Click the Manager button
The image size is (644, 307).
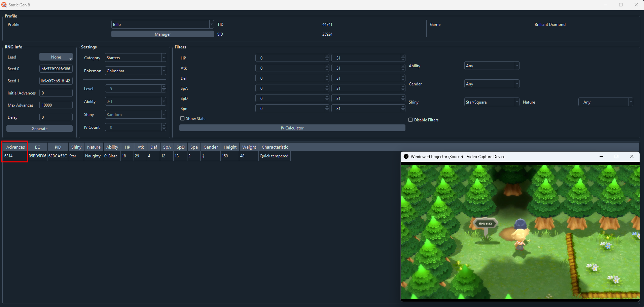pyautogui.click(x=163, y=34)
